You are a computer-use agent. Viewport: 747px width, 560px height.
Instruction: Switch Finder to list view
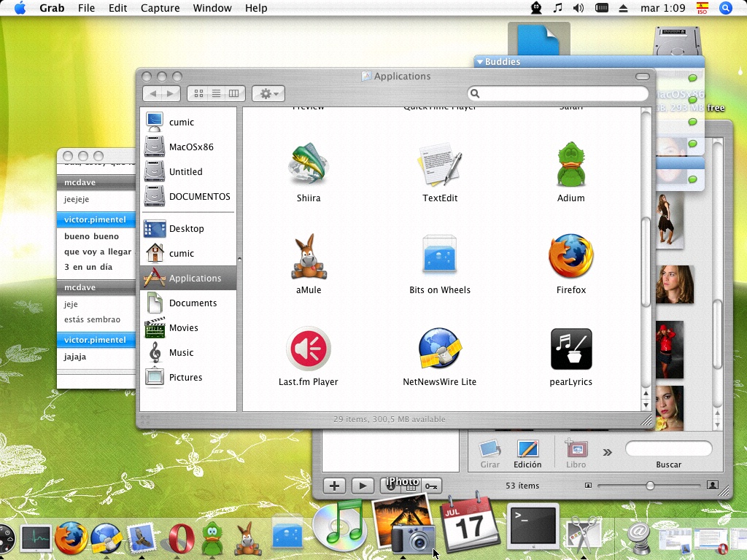pos(216,93)
